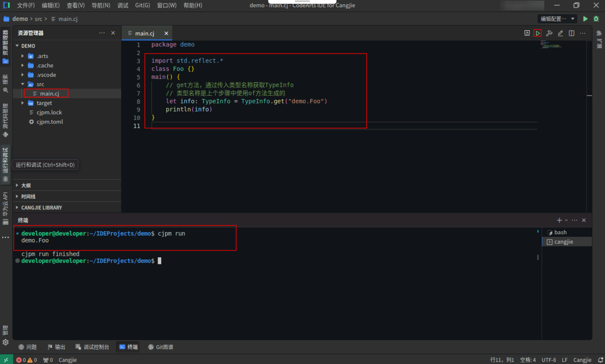Open terminal panel more actions ellipsis
This screenshot has height=364, width=605.
click(574, 220)
